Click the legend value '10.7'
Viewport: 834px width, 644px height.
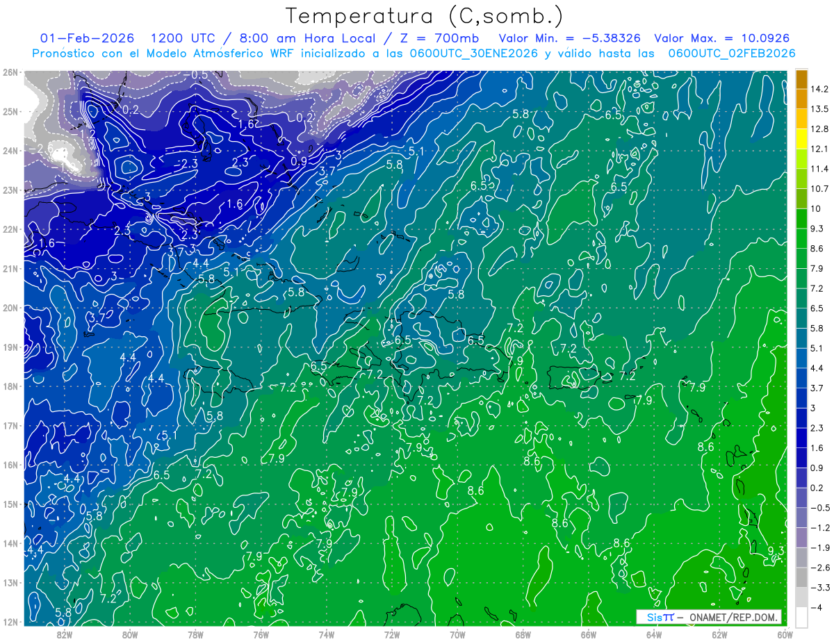tap(819, 189)
